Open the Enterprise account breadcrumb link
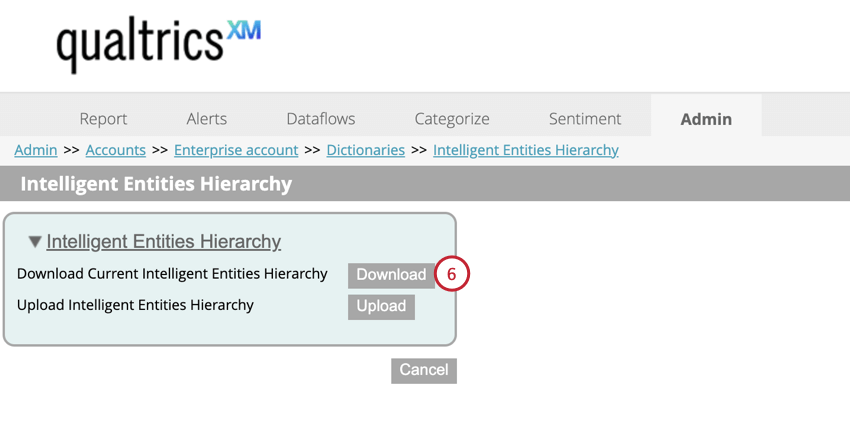 [236, 150]
